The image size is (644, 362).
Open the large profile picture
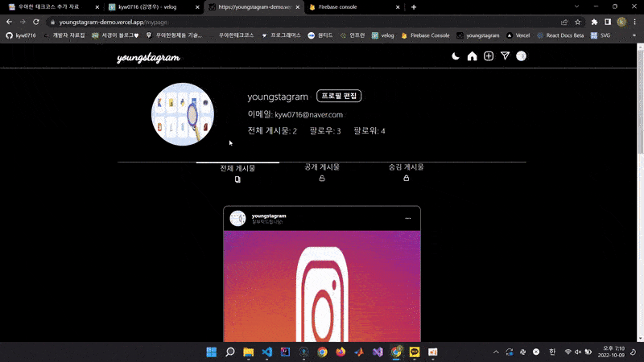(x=183, y=114)
